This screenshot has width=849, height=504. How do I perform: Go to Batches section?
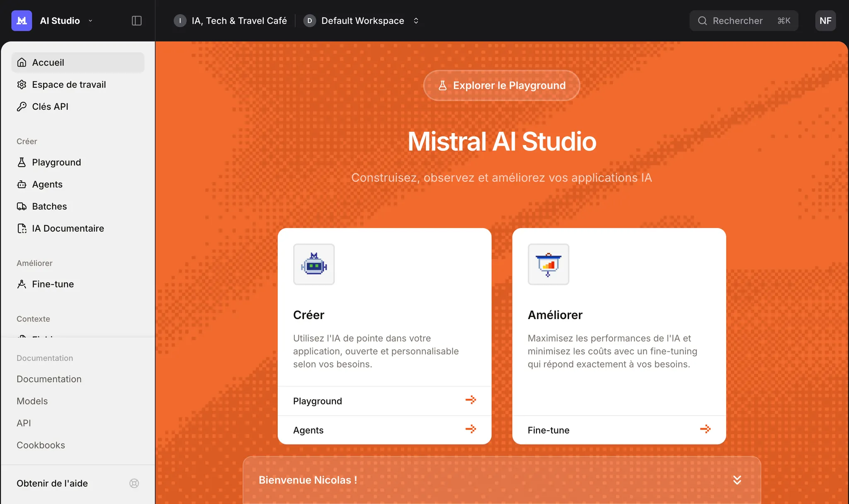(49, 206)
